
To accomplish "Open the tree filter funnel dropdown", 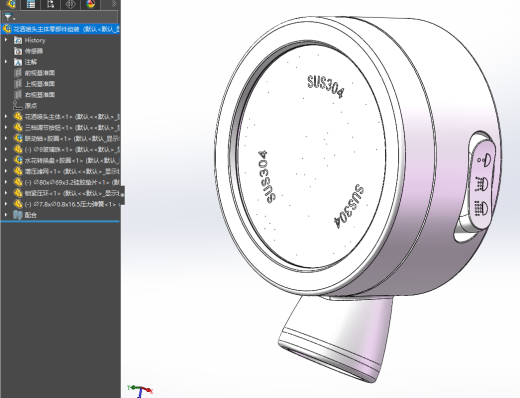I will click(x=9, y=17).
